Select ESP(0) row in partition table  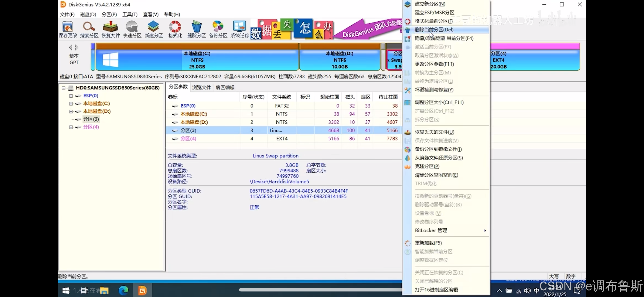(284, 106)
